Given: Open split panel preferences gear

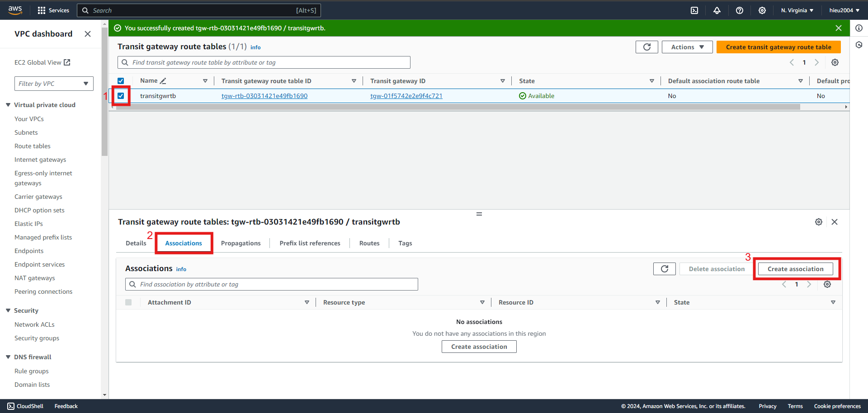Looking at the screenshot, I should pos(819,222).
